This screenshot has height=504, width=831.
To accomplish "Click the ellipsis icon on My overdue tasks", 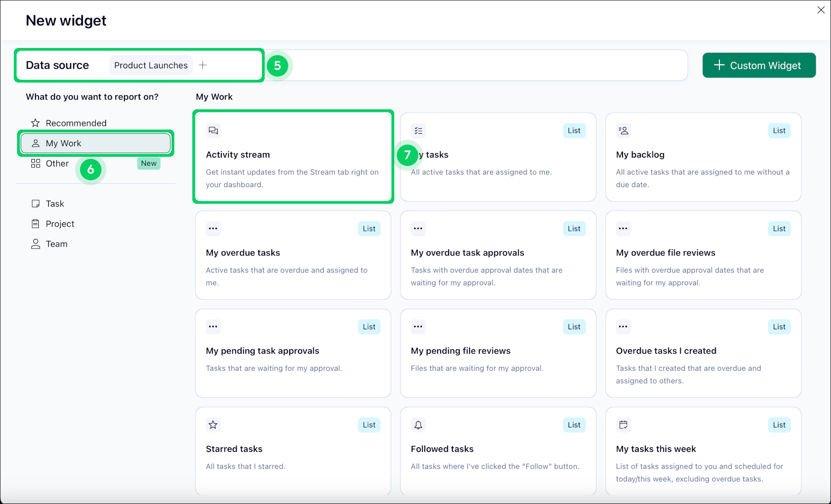I will (x=213, y=229).
